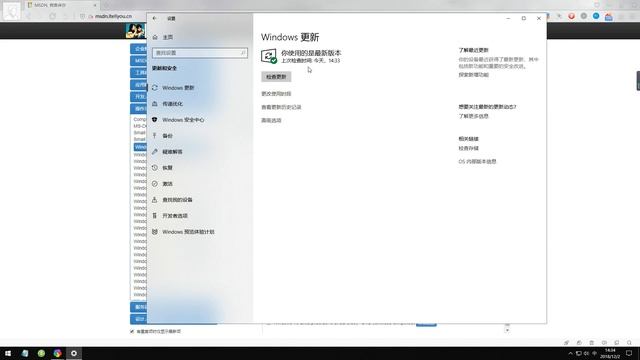Minimize the Settings window
The height and width of the screenshot is (360, 640).
508,18
